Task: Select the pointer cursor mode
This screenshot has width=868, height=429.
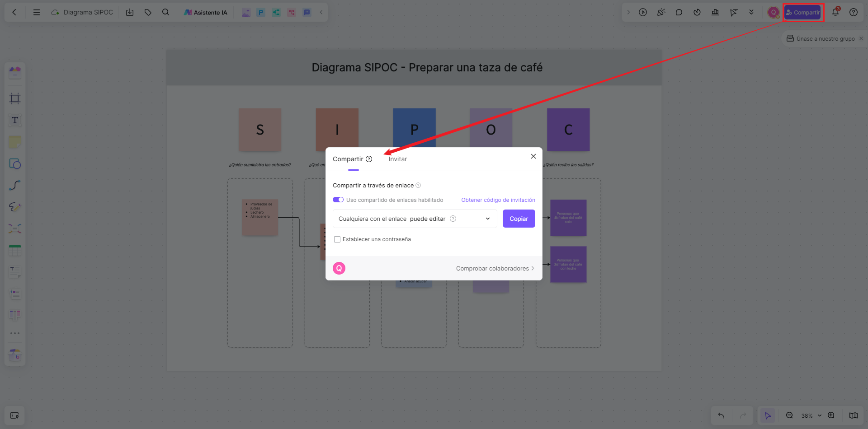Action: coord(768,415)
